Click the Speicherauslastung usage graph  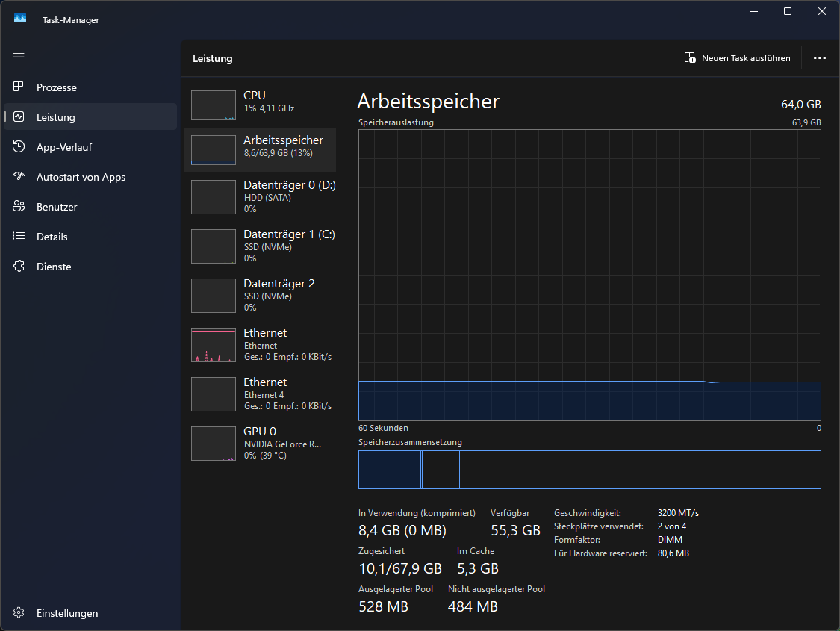(x=589, y=275)
